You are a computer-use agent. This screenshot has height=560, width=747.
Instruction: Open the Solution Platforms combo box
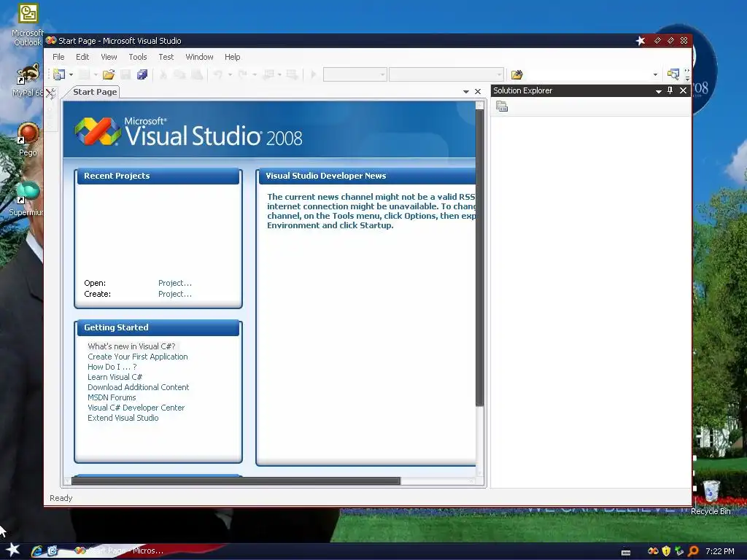(x=446, y=74)
